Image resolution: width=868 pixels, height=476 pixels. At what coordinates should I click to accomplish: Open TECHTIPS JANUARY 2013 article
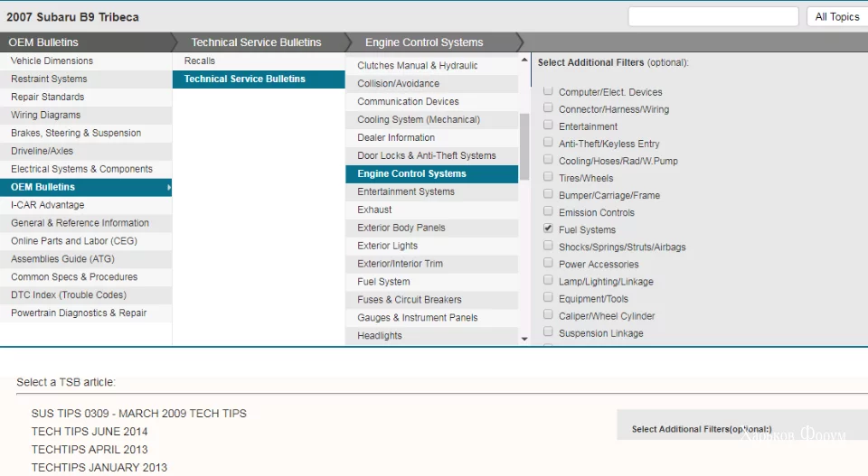coord(99,468)
